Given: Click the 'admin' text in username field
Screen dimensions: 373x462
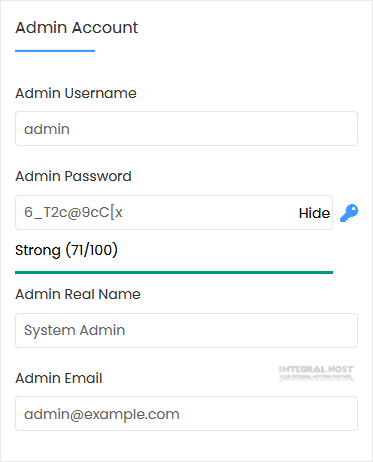Looking at the screenshot, I should pyautogui.click(x=47, y=129).
